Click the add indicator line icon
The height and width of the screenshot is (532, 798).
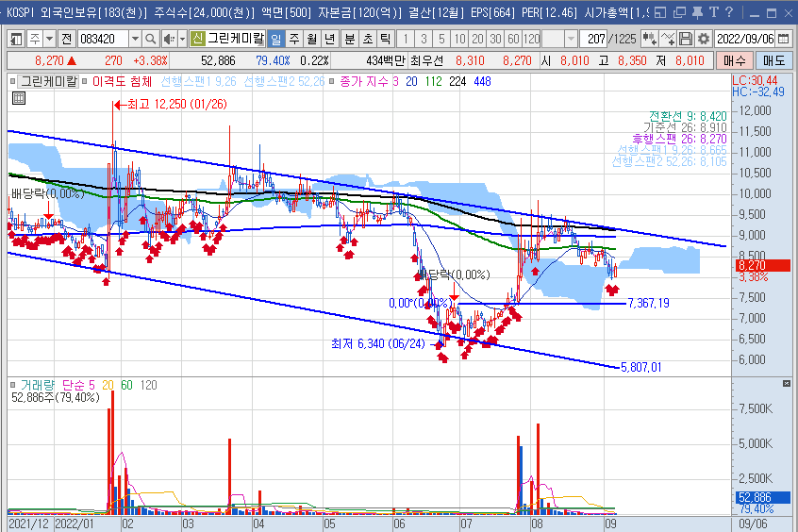(x=668, y=39)
